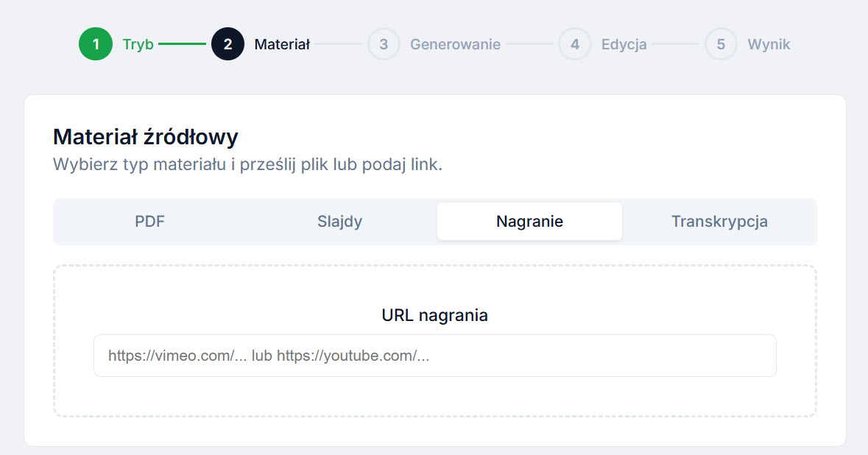Click the step 3 circle
The image size is (868, 455).
click(384, 43)
